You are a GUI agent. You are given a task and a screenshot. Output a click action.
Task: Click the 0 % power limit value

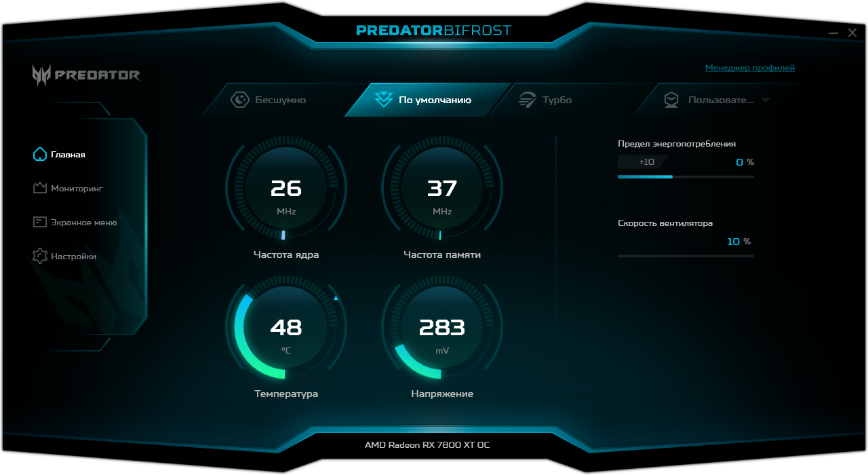pos(745,162)
